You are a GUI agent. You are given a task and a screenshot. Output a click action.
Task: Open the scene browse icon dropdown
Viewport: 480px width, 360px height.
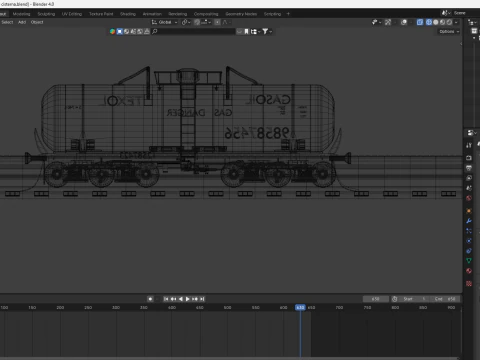click(x=446, y=13)
